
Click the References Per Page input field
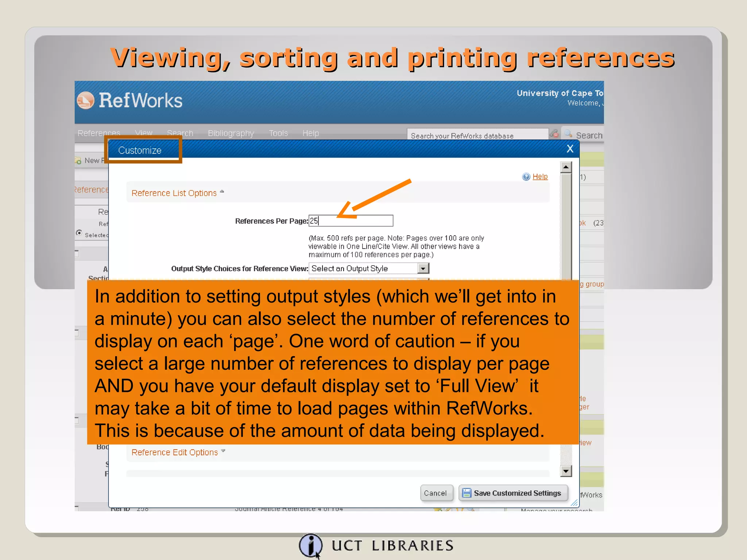coord(351,221)
